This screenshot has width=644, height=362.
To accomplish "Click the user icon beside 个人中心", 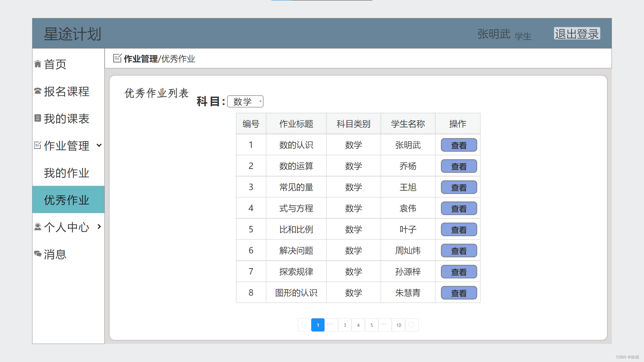I will (x=38, y=227).
